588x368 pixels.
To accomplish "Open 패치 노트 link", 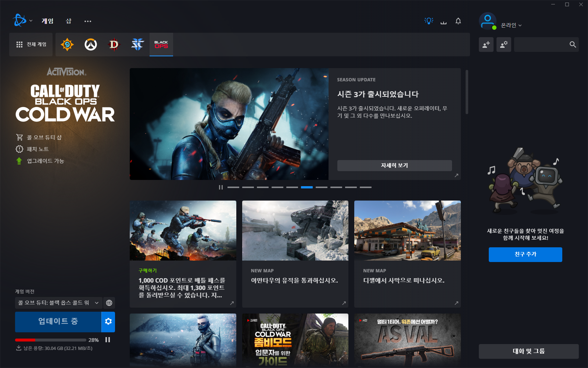I will [38, 149].
